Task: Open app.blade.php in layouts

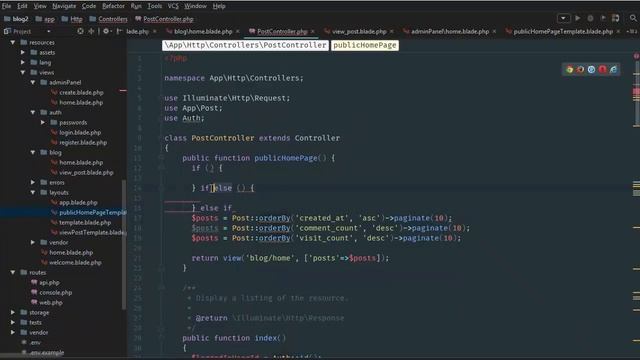Action: [x=78, y=202]
